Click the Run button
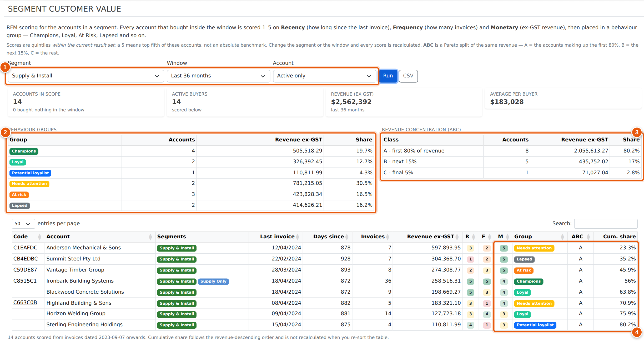 [388, 76]
